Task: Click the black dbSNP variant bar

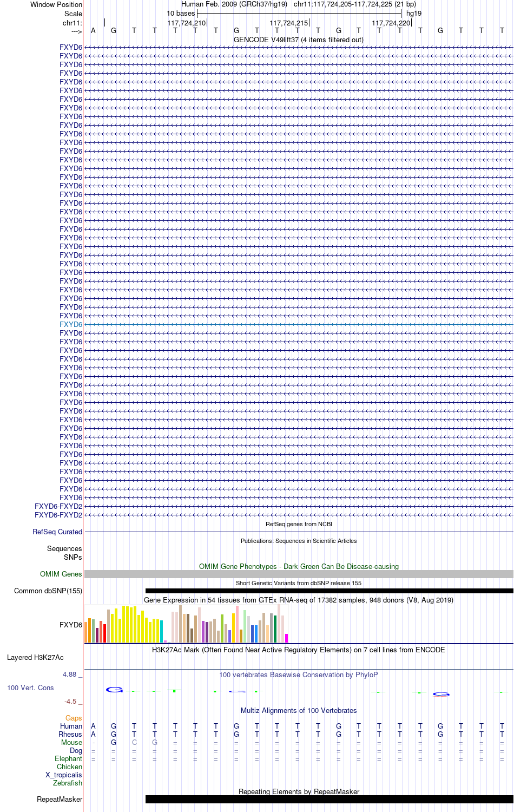Action: pyautogui.click(x=330, y=591)
